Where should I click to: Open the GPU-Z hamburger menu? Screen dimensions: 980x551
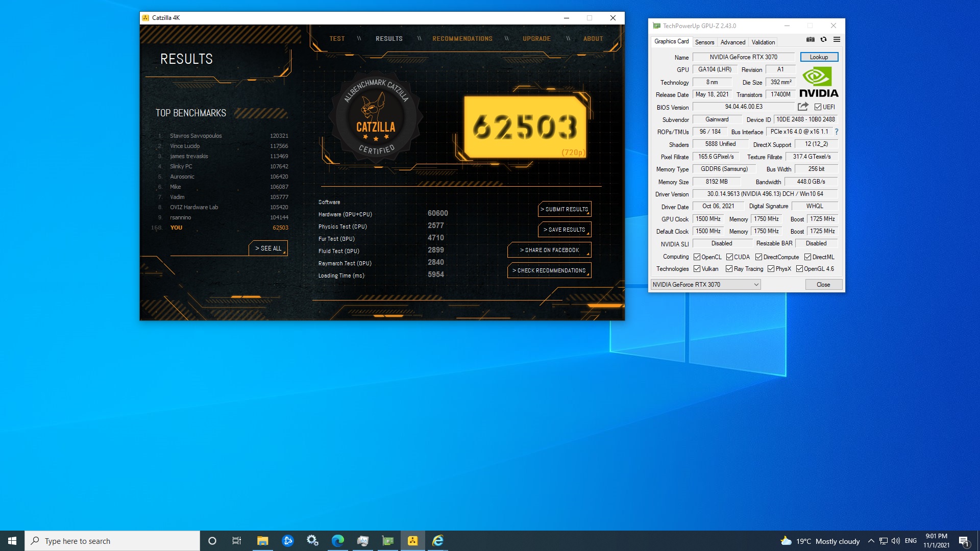coord(837,39)
